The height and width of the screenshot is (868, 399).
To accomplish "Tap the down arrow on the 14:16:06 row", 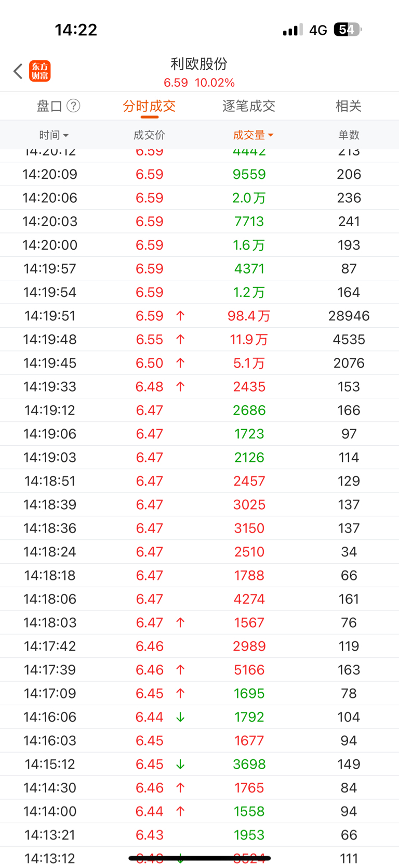I will 180,717.
